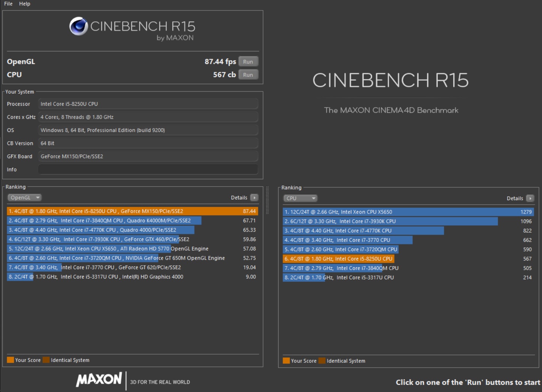Select OpenGL rank 1 i5-8250U MX150 row
542x392 pixels.
pos(132,211)
